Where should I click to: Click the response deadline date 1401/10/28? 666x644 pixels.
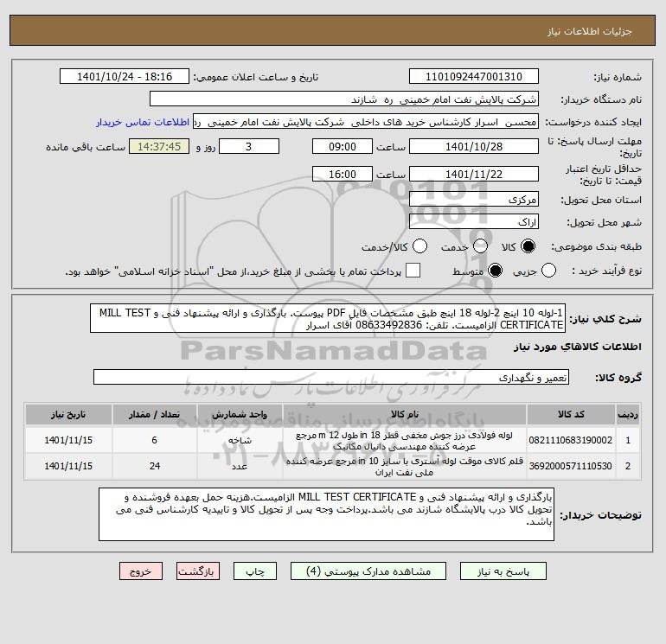(474, 146)
